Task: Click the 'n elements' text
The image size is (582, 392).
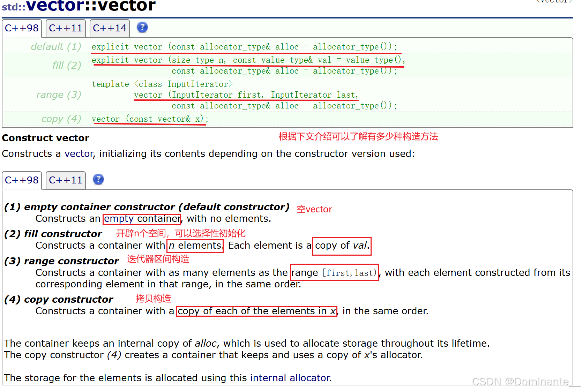Action: click(x=195, y=246)
